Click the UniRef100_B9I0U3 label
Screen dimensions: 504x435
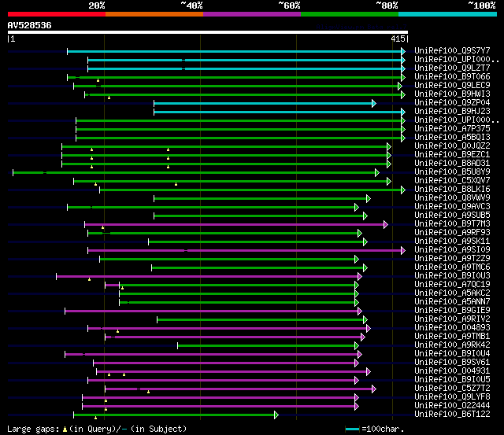coord(452,276)
